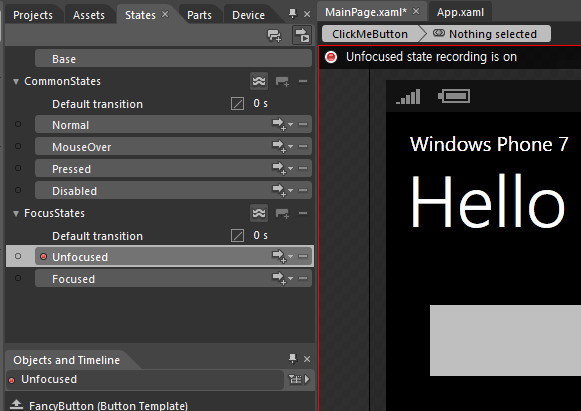Collapse the CommonStates group

tap(16, 82)
